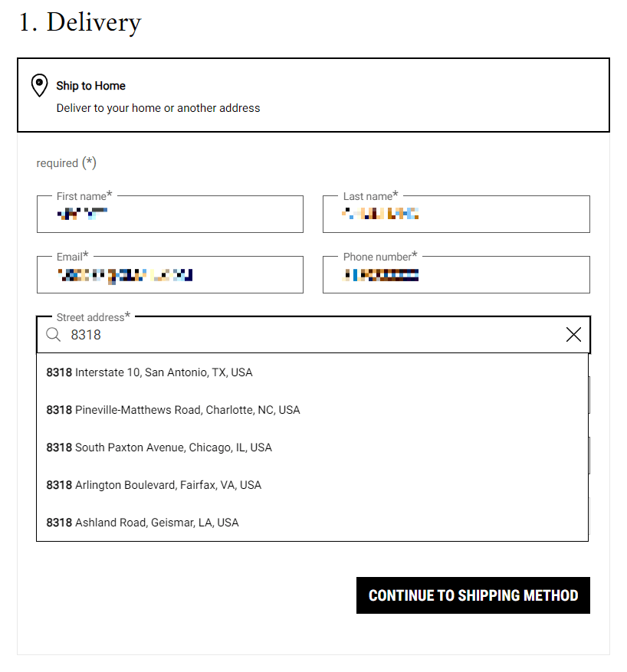Clear the street address with the X icon
627x672 pixels.
(573, 334)
